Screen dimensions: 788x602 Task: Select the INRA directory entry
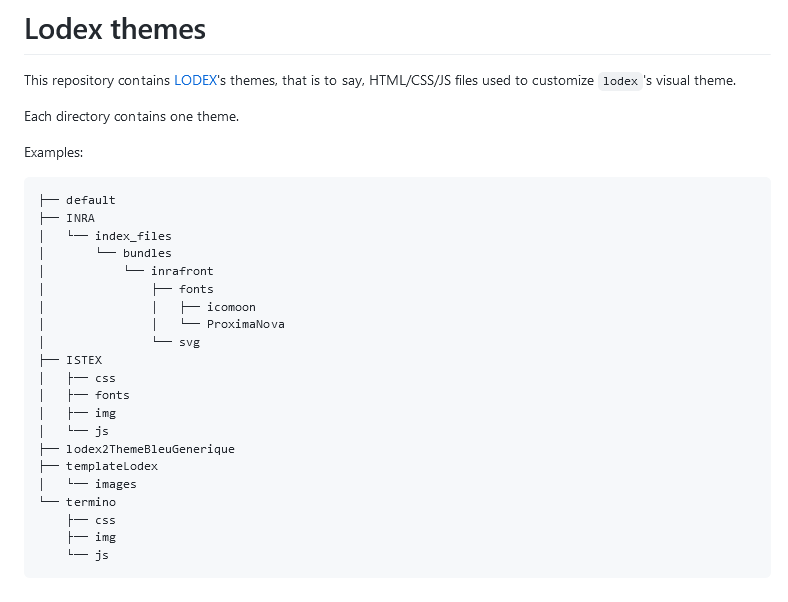(80, 218)
